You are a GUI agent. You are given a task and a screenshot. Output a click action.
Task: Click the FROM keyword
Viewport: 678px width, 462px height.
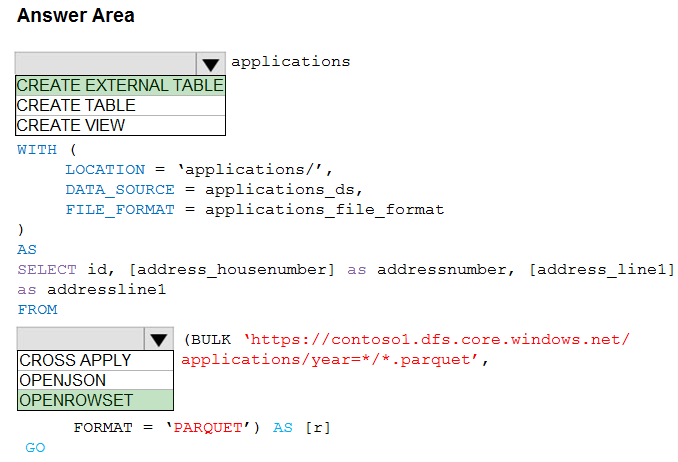pos(37,310)
